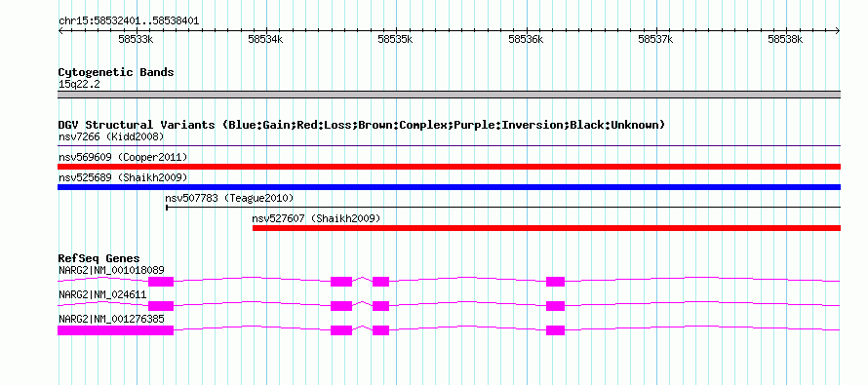
Task: Click the nsv527607 (Shaikh2009) label
Action: (x=317, y=218)
